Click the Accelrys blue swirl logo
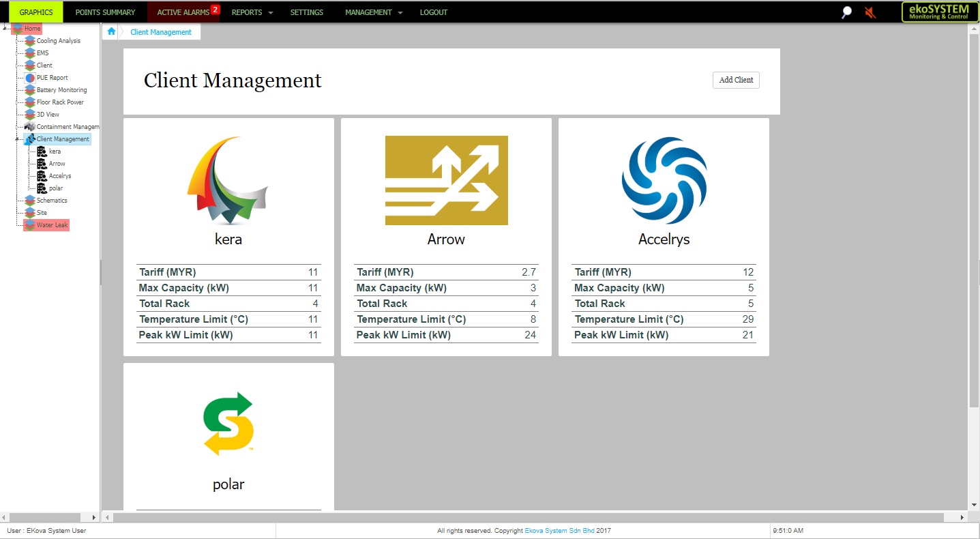 [x=664, y=180]
